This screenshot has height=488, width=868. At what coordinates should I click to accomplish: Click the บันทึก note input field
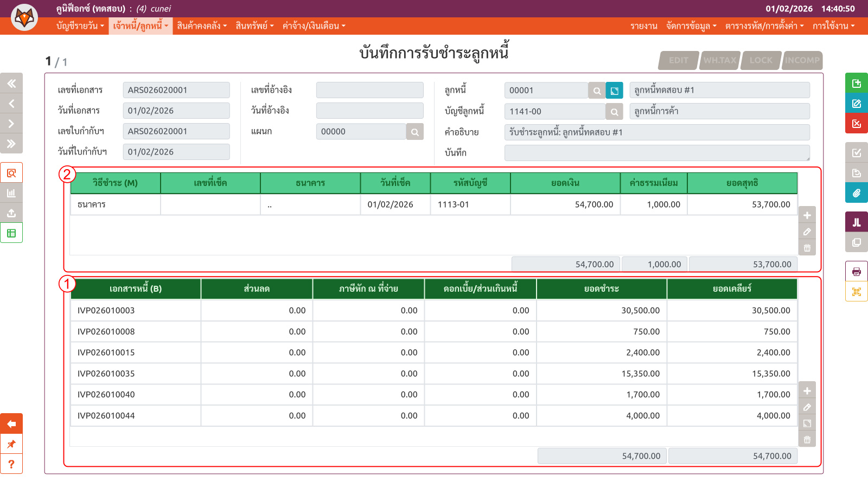point(656,153)
